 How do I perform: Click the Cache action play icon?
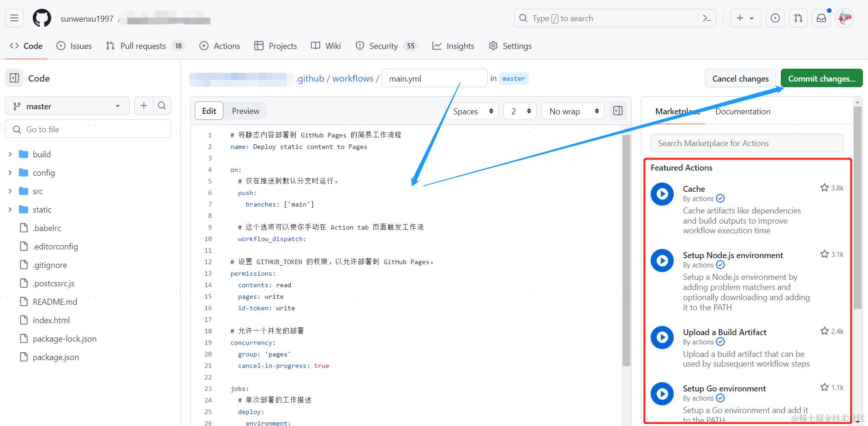click(x=662, y=194)
